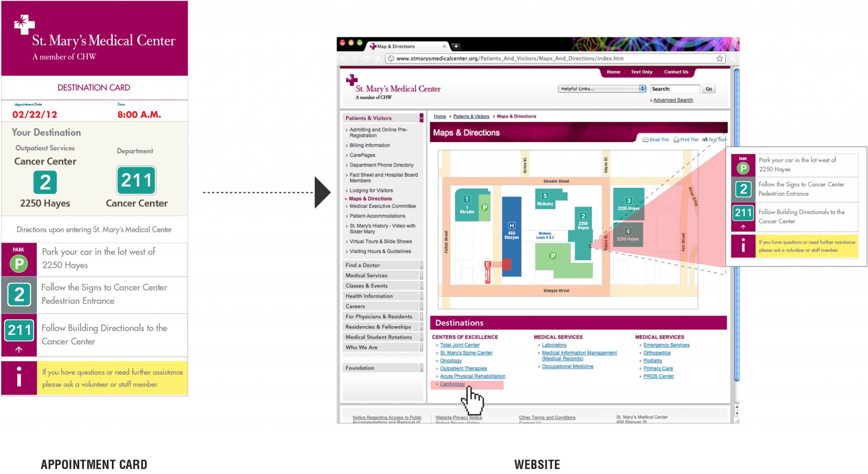Click the Print This printer icon
This screenshot has height=474, width=868.
click(x=676, y=139)
